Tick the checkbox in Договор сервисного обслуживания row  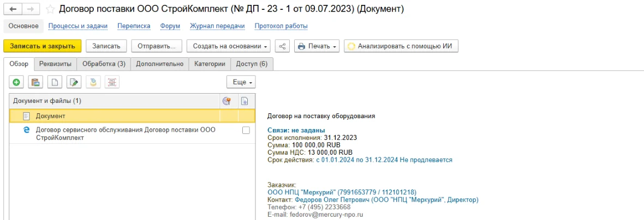pos(246,130)
